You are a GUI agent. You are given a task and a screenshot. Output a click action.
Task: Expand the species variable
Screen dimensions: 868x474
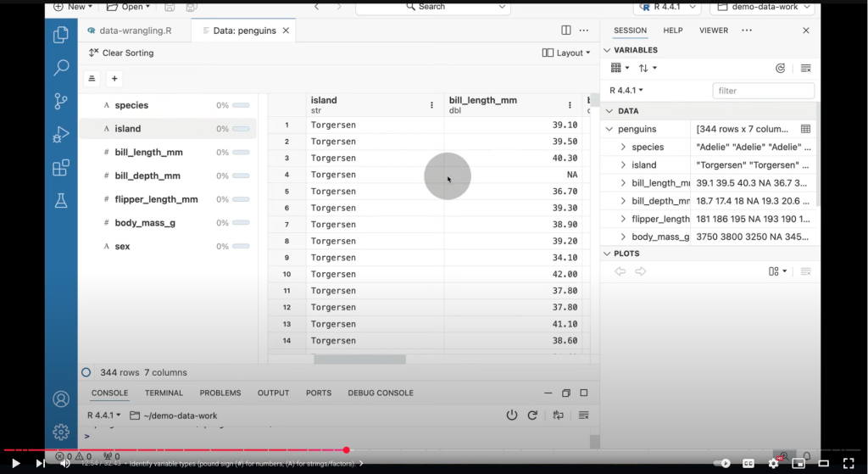tap(623, 148)
